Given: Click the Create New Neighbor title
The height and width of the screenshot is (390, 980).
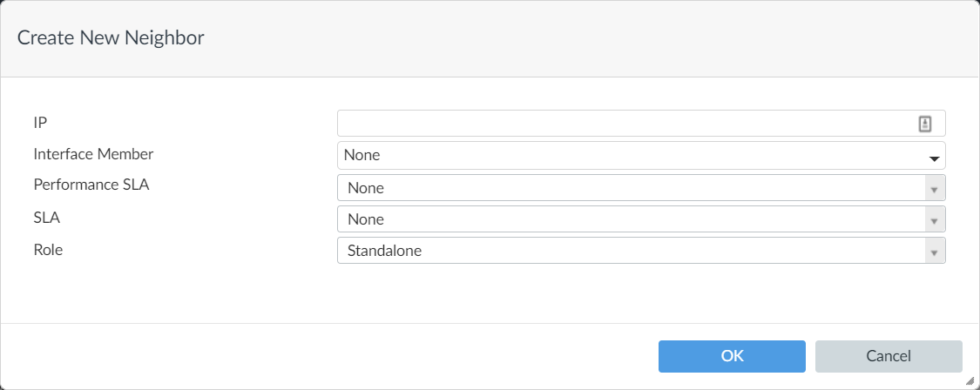Looking at the screenshot, I should click(111, 37).
